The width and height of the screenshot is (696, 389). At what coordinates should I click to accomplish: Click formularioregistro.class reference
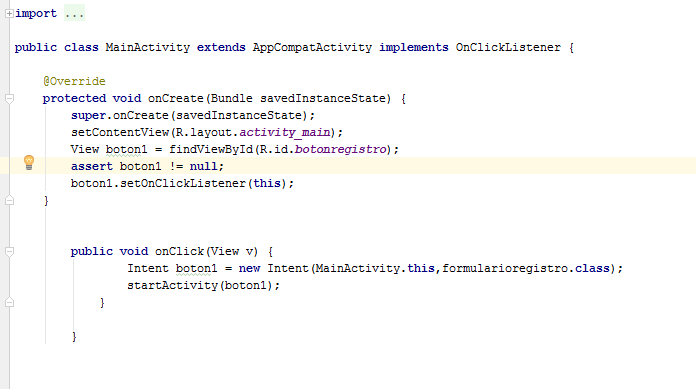pos(526,268)
